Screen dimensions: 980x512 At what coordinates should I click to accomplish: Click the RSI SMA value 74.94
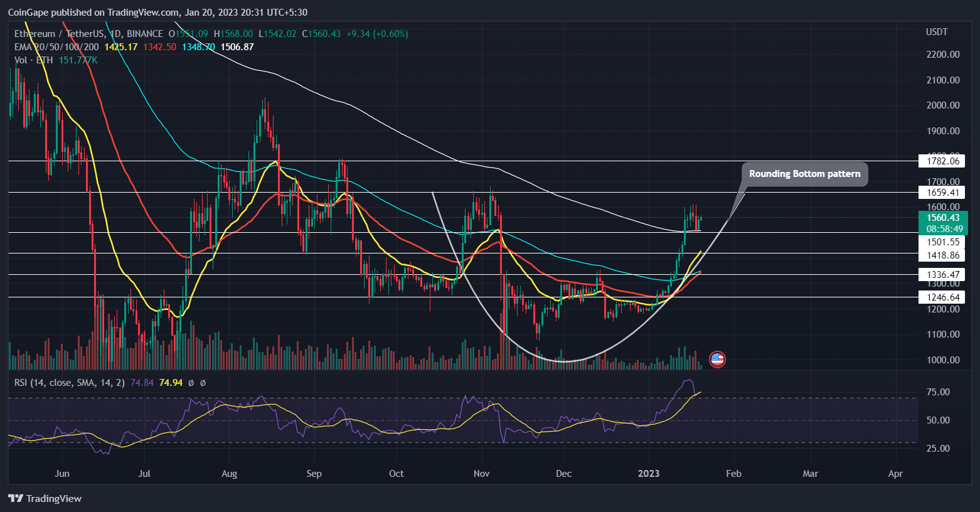click(x=171, y=382)
